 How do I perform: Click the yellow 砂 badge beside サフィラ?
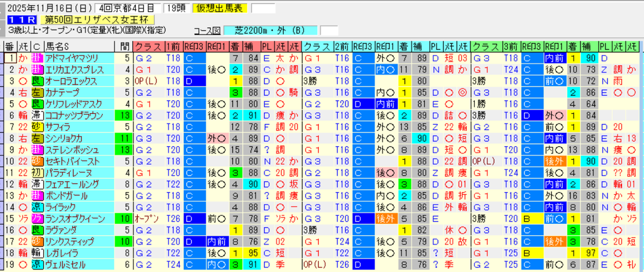(37, 126)
